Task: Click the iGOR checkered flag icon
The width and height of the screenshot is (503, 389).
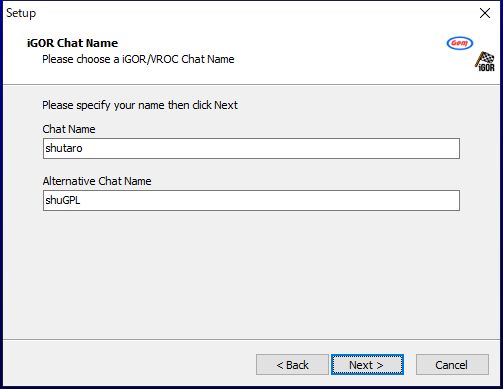Action: pyautogui.click(x=485, y=61)
